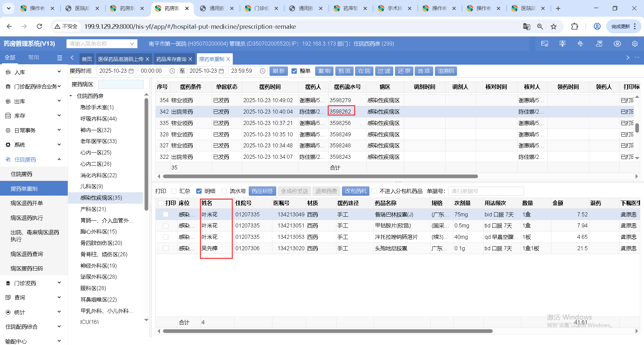Open the end date calendar icon

click(x=221, y=71)
